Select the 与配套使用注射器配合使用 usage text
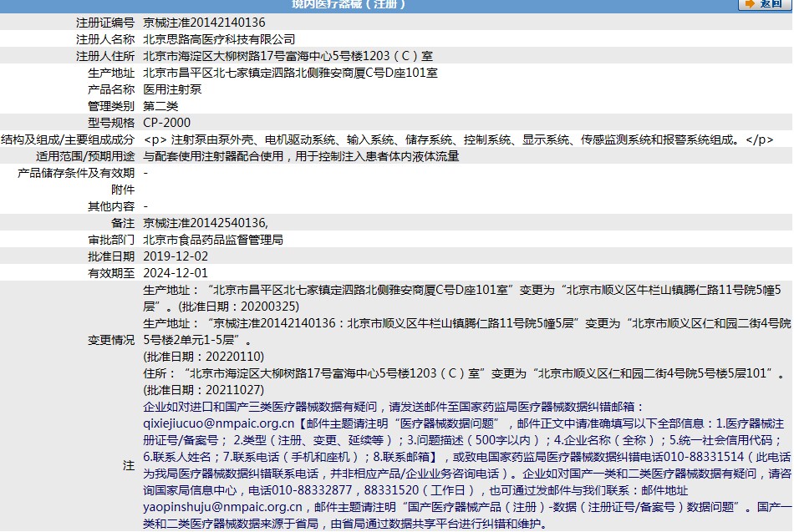 coord(301,156)
